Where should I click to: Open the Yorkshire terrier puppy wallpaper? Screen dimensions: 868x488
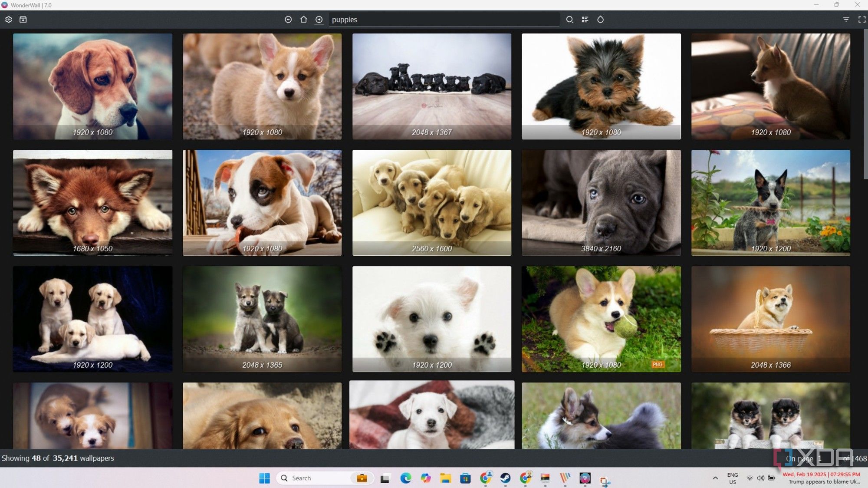click(x=601, y=86)
